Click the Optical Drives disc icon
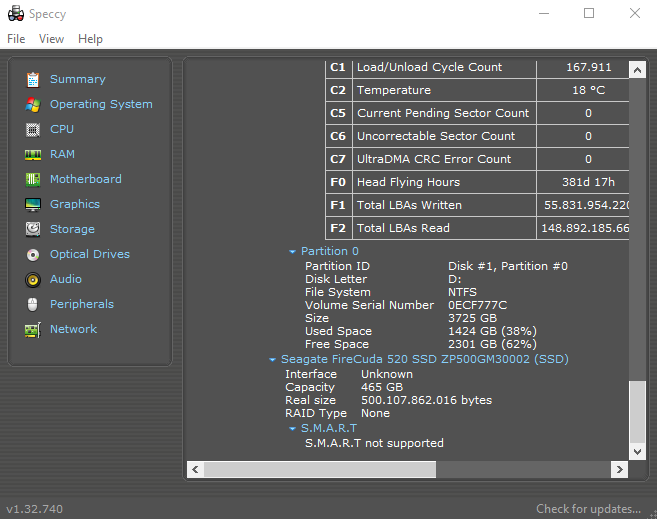This screenshot has width=657, height=519. coord(33,254)
